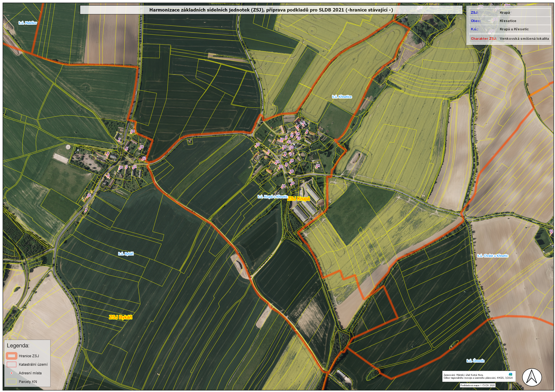Click the Adresní místa red dot symbol
Screen dimensions: 555x392
(11, 373)
